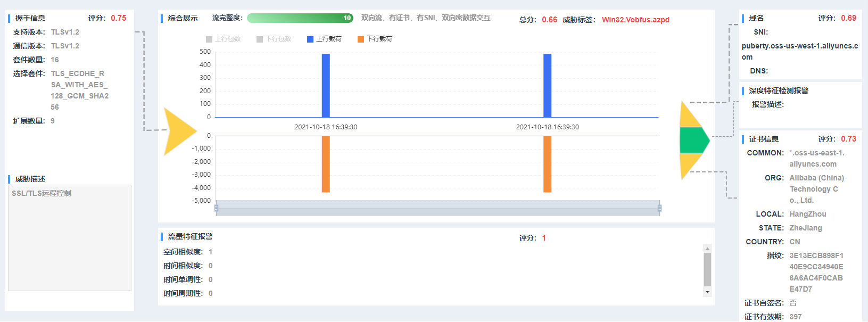Click the certificate fingerprint 3E13ECB898F1 value
Viewport: 868px width, 322px height.
[816, 273]
